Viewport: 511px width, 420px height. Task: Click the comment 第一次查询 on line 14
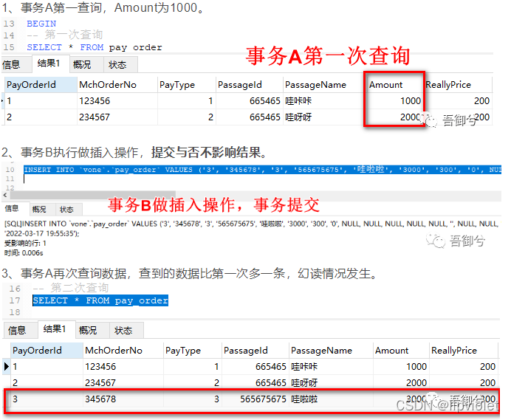74,35
